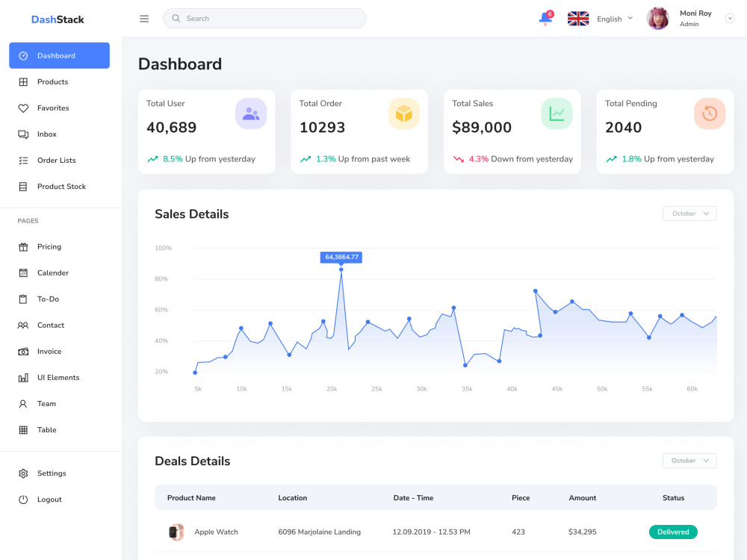This screenshot has height=560, width=747.
Task: Click the 40,689 total user value
Action: [x=172, y=127]
